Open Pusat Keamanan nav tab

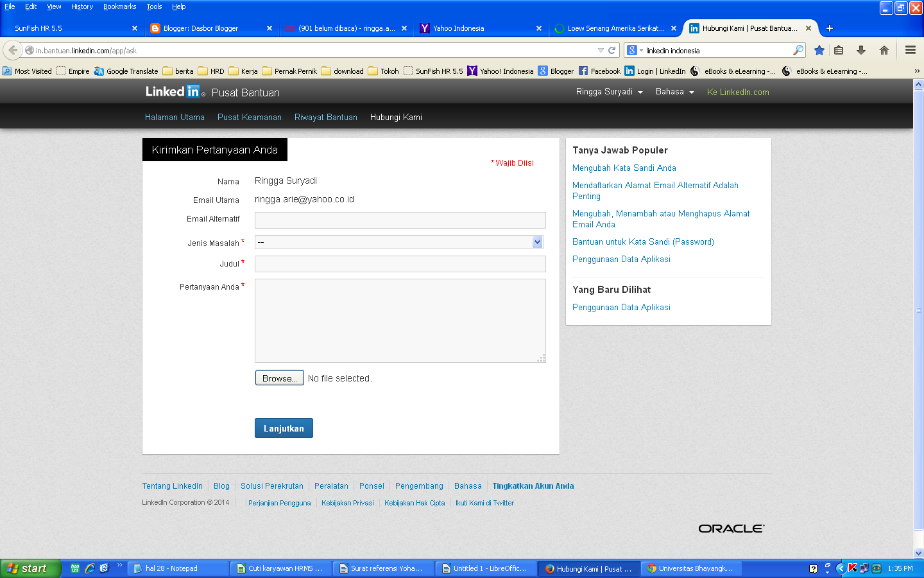[250, 117]
